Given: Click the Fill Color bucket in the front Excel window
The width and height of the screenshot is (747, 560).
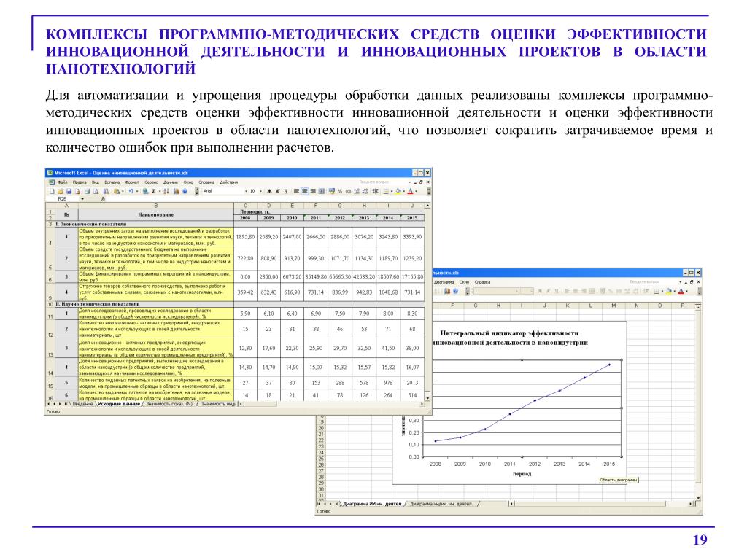Looking at the screenshot, I should click(x=398, y=191).
